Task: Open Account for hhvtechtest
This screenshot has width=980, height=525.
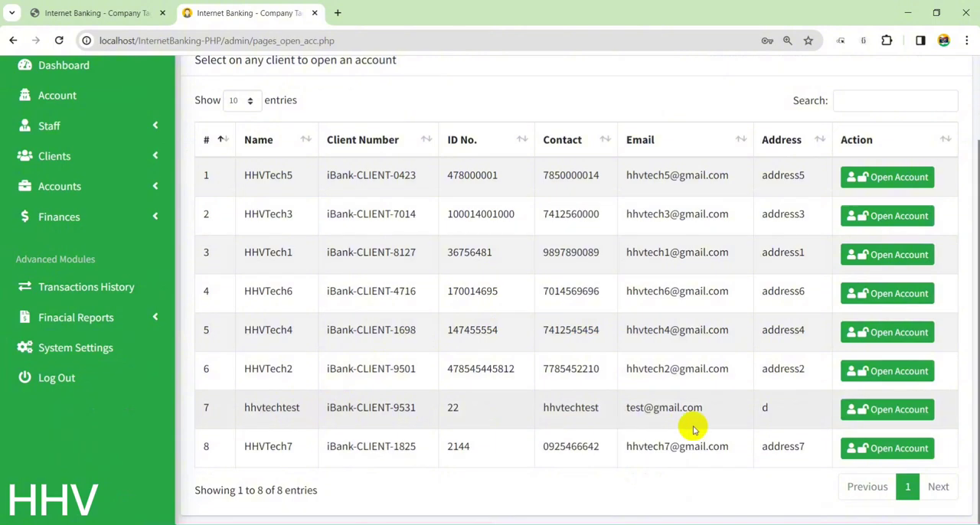Action: pos(887,409)
